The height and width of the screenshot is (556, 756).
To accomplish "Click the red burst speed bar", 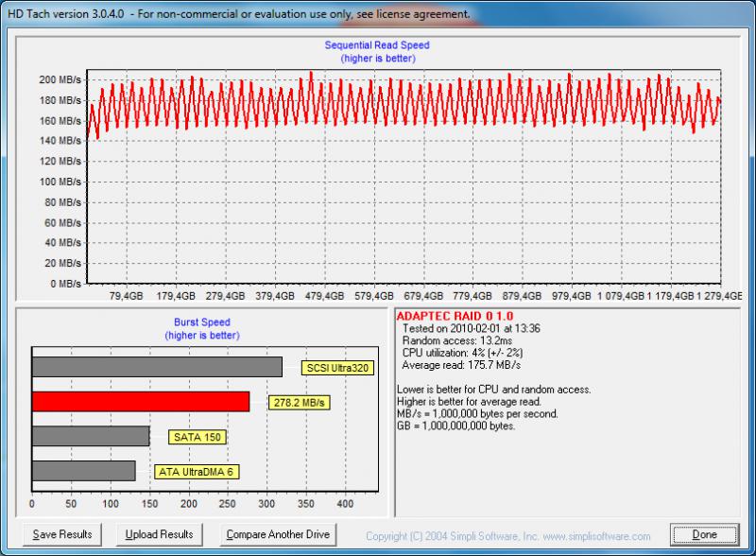I will 141,402.
